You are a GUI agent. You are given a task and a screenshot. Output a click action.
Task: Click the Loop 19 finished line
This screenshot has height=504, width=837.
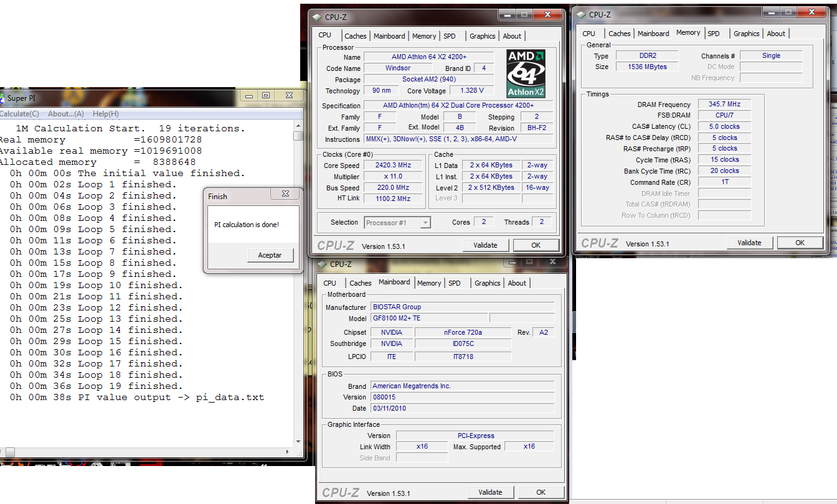coord(97,386)
